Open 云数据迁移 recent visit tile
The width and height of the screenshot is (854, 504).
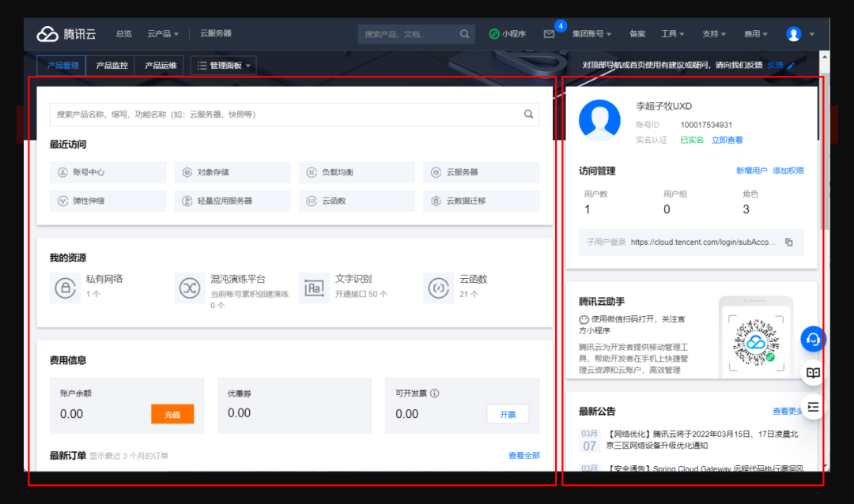point(482,201)
